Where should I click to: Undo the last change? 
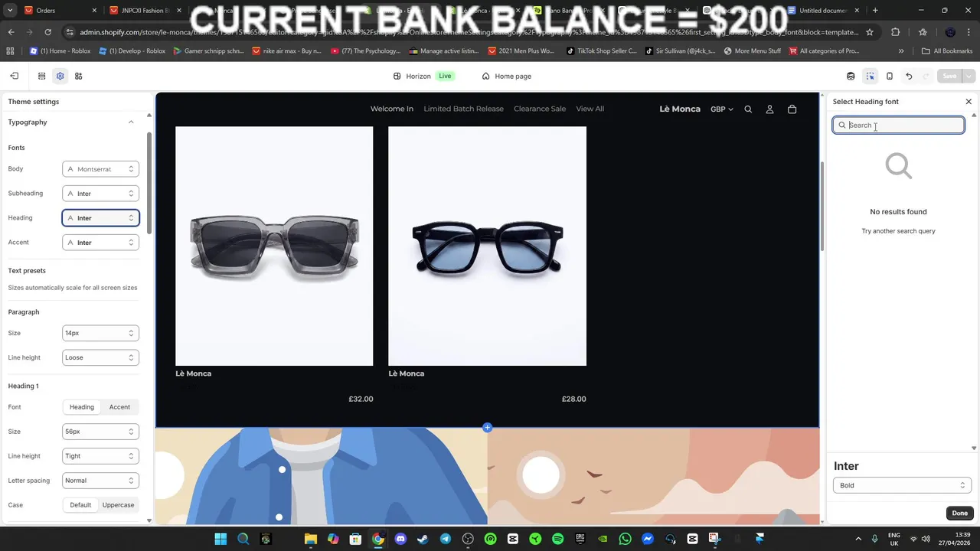tap(909, 76)
